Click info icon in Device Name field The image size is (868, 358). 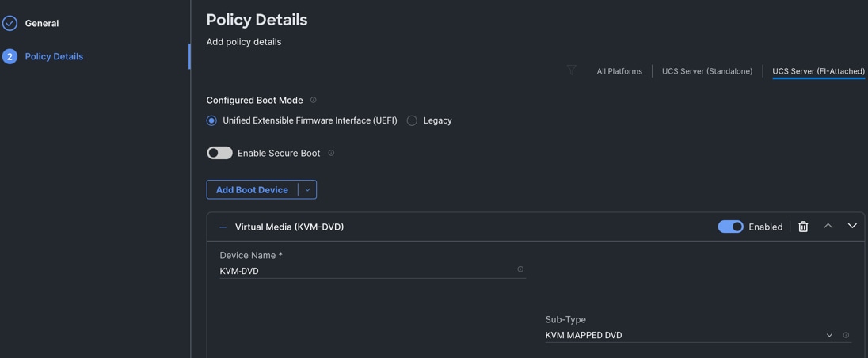click(x=520, y=269)
